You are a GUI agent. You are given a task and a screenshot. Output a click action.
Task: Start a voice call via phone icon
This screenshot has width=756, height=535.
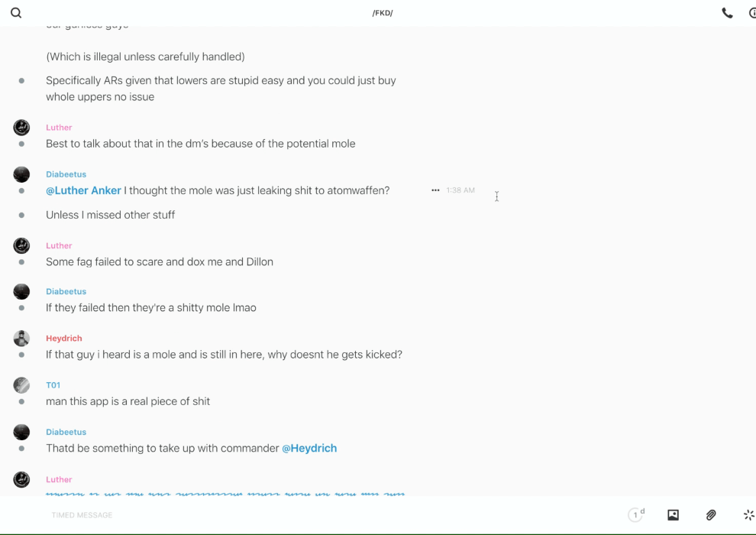(x=727, y=13)
